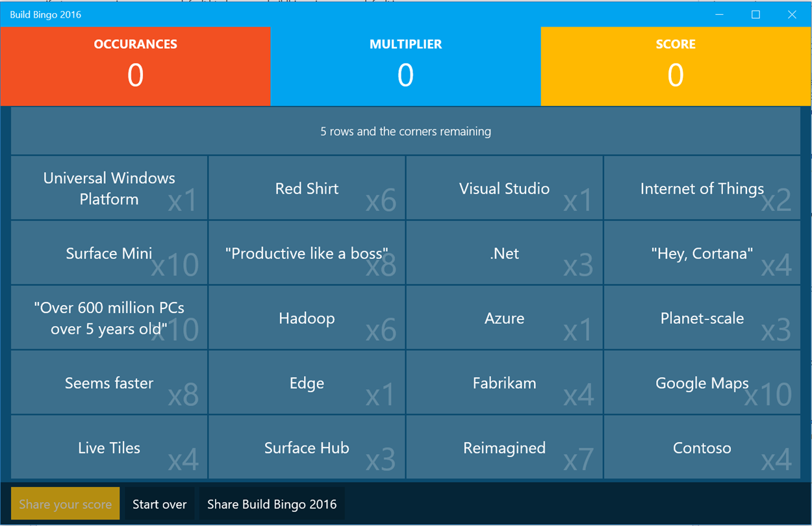Toggle the "Productive like a boss" tile
This screenshot has width=812, height=526.
click(x=307, y=253)
